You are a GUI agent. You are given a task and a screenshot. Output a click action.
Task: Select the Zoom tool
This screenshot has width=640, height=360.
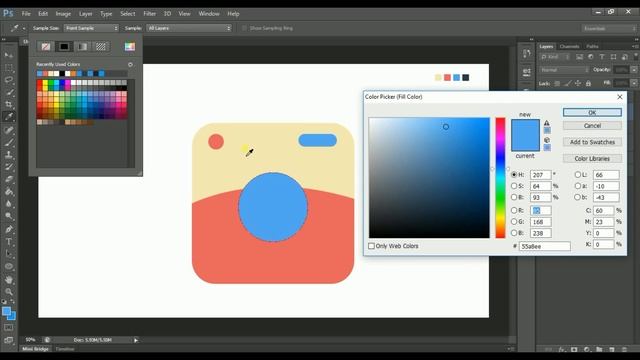(9, 292)
